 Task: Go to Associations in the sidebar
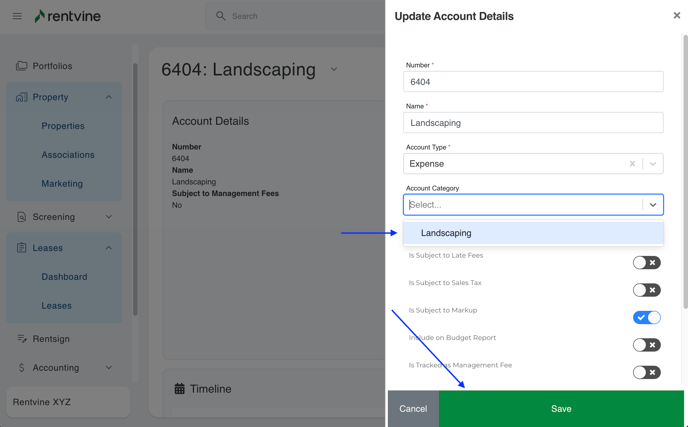click(x=68, y=155)
